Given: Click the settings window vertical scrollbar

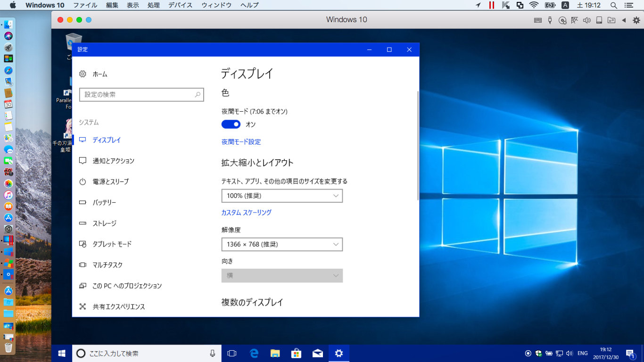Looking at the screenshot, I should [418, 146].
